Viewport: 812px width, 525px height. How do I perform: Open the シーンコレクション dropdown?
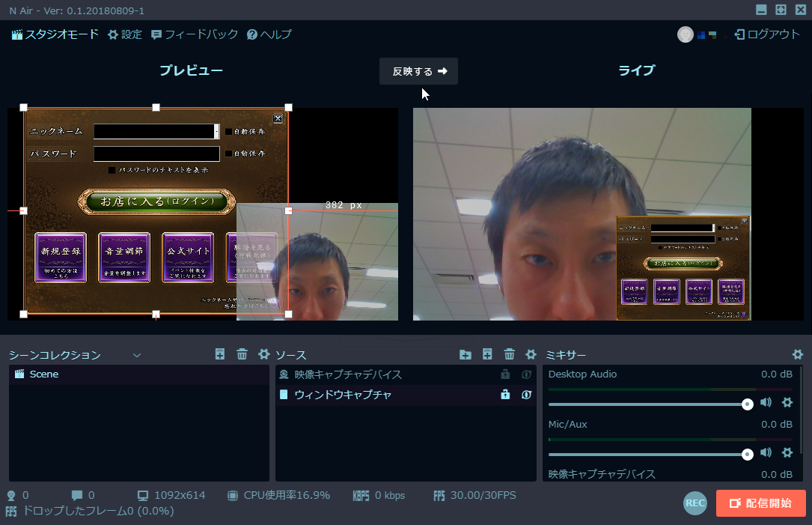coord(137,353)
